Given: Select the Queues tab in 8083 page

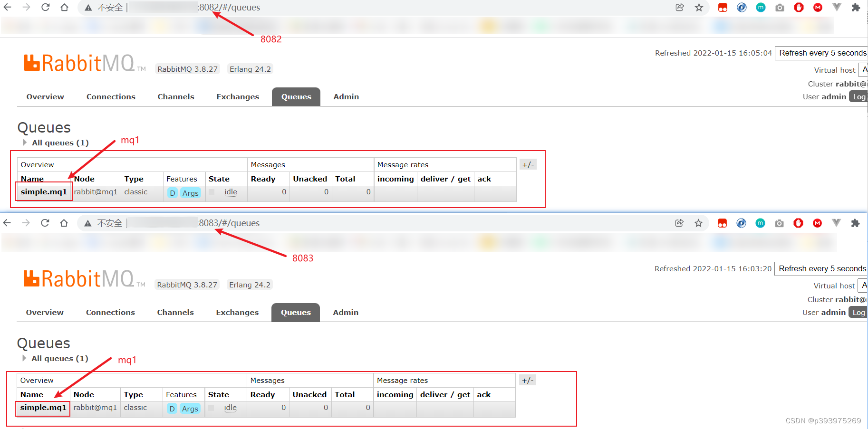Looking at the screenshot, I should tap(296, 313).
